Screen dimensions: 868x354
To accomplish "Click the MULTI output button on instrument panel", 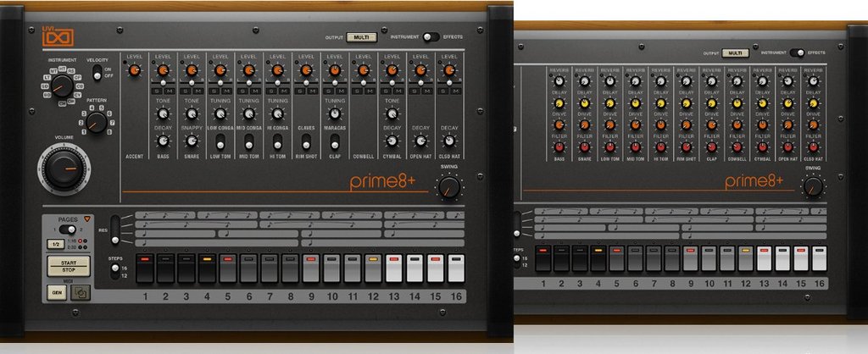I will click(361, 37).
